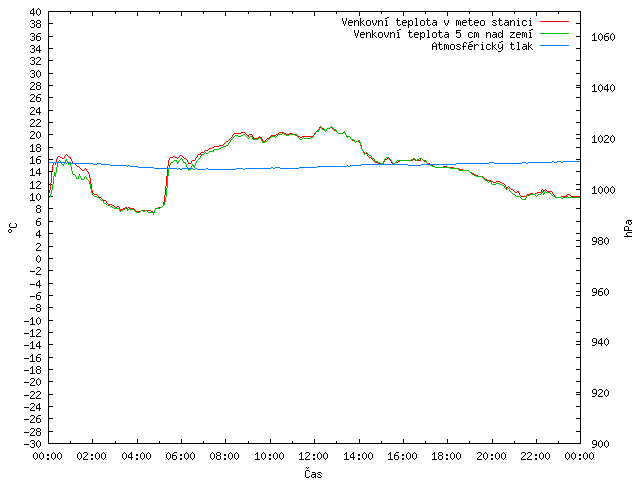Click the '30' temperature axis label
Image resolution: width=640 pixels, height=480 pixels.
pyautogui.click(x=36, y=74)
